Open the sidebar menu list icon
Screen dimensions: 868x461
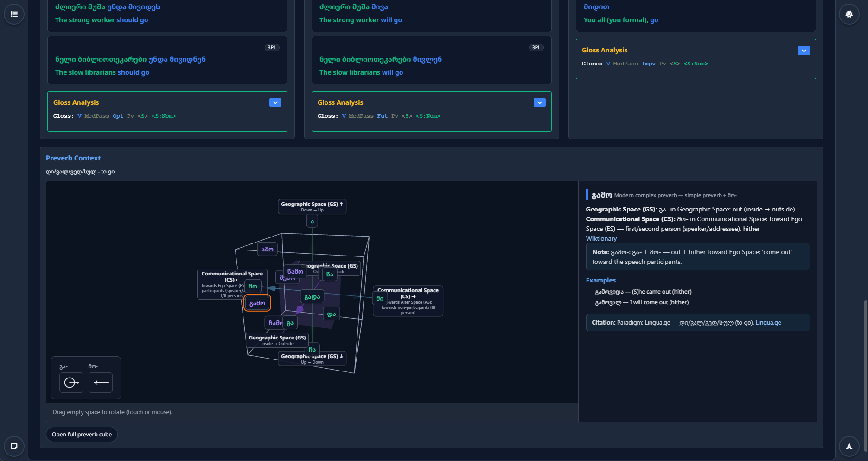point(14,14)
